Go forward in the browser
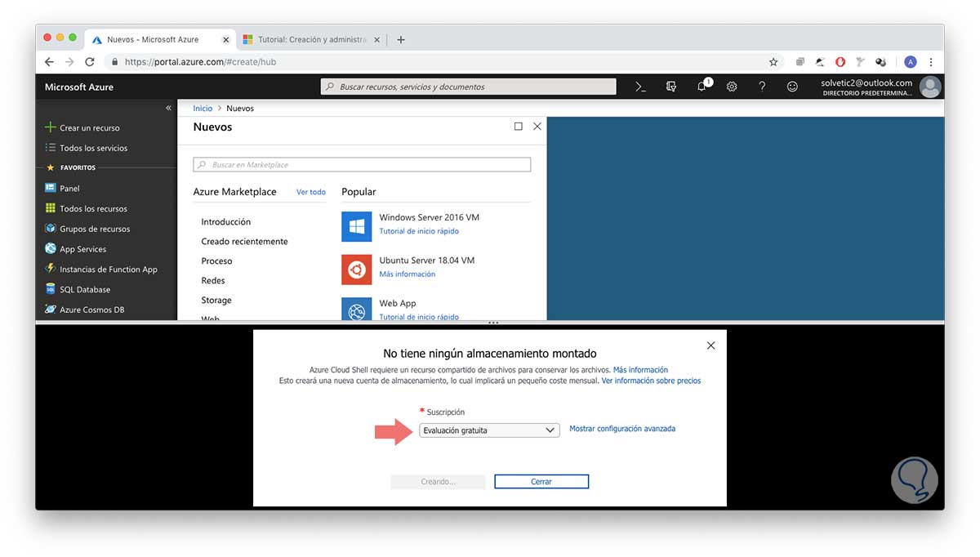This screenshot has height=557, width=980. [x=69, y=62]
